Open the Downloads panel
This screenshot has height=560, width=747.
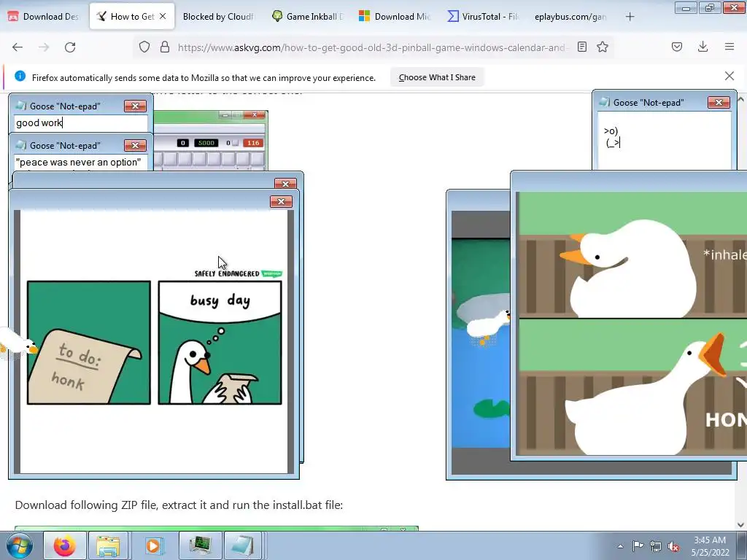703,47
